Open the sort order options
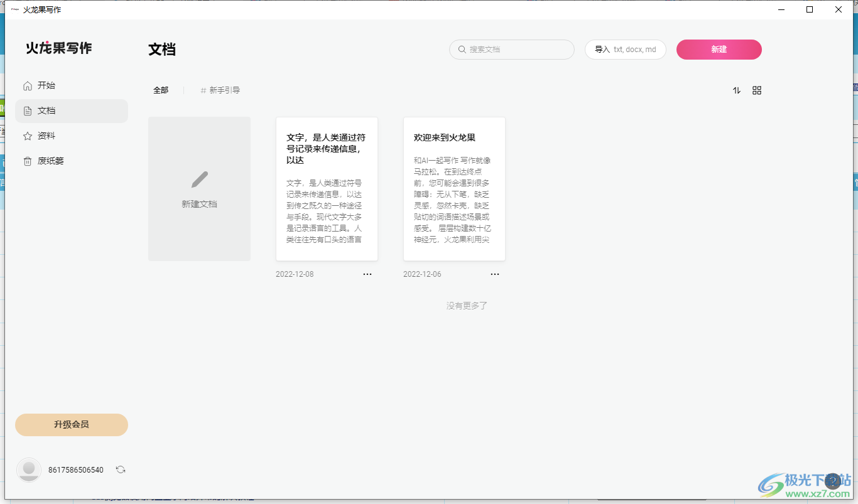 tap(737, 90)
